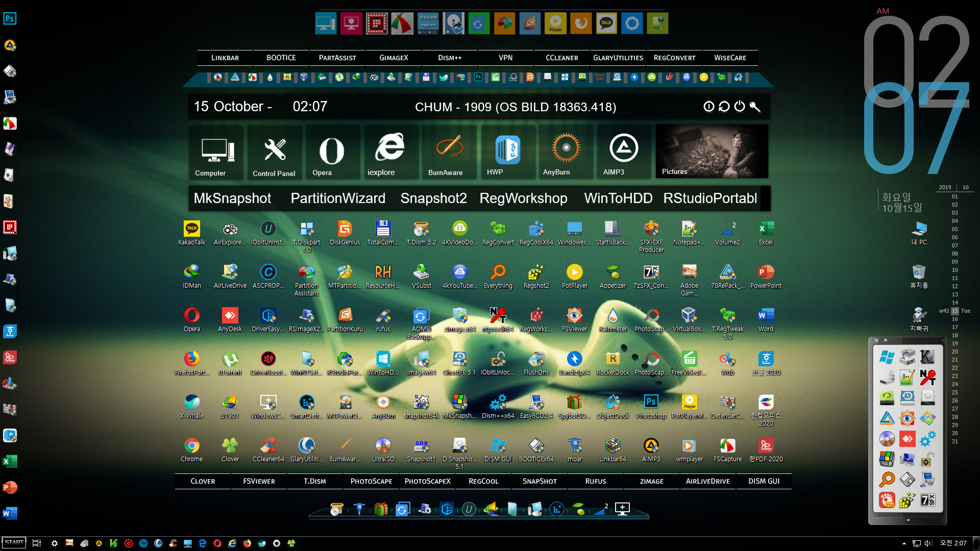Click the START button on taskbar

coord(14,543)
